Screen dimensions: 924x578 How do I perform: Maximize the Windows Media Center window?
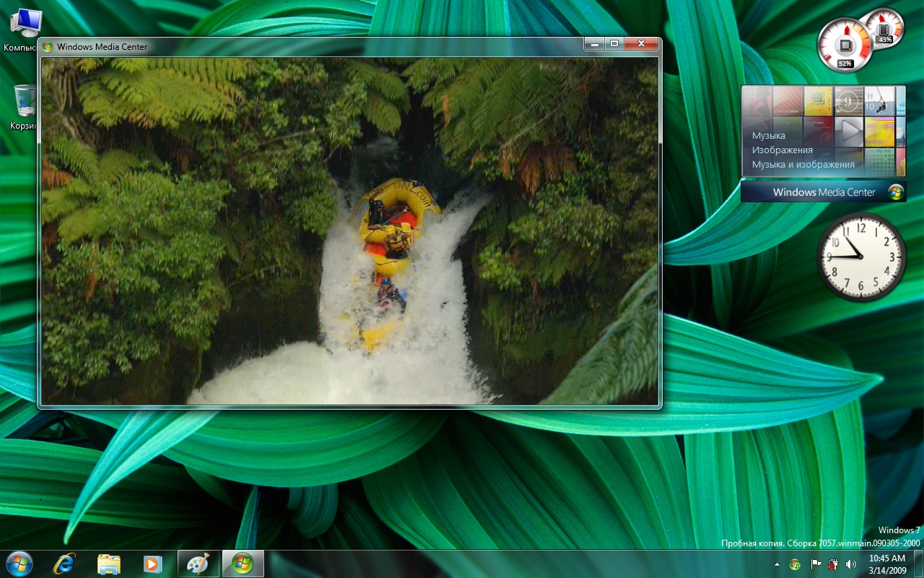point(614,44)
